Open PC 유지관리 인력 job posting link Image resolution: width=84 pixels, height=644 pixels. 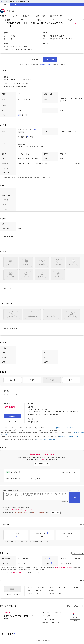pos(18,617)
